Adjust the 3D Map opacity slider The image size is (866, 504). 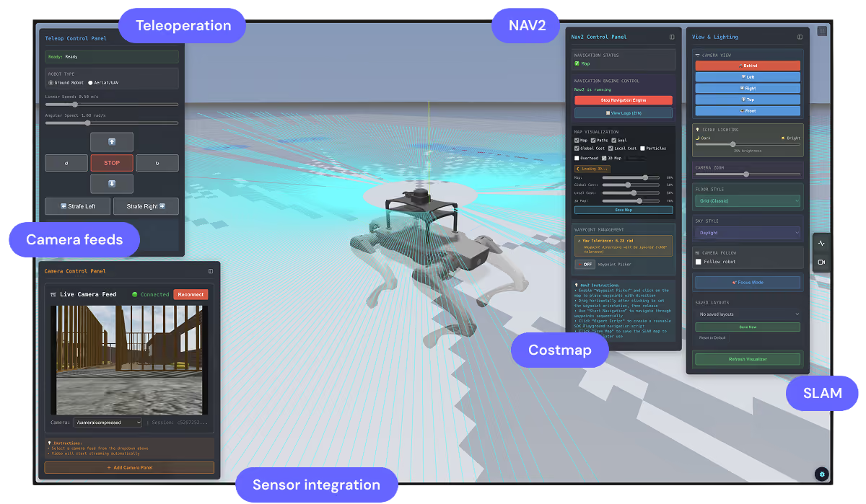[631, 201]
